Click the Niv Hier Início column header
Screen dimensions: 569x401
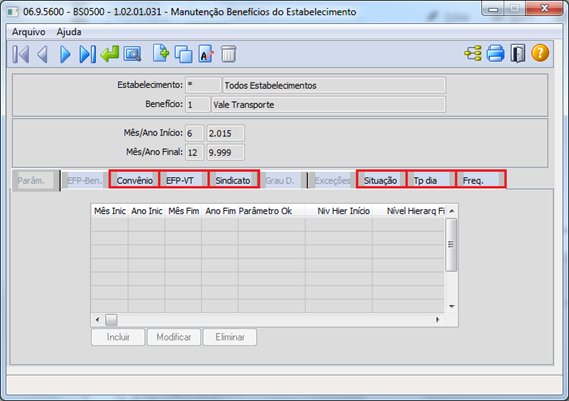point(339,211)
